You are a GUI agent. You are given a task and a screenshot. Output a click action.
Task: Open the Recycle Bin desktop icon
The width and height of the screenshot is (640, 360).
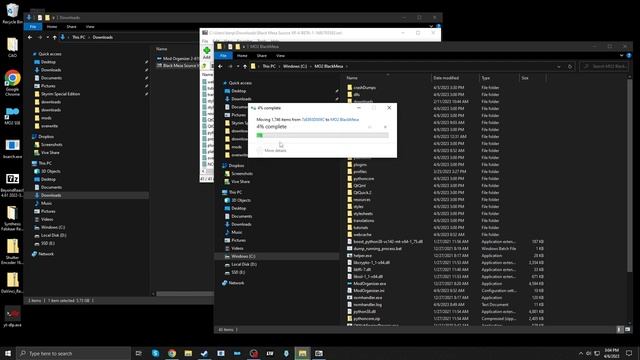12,13
